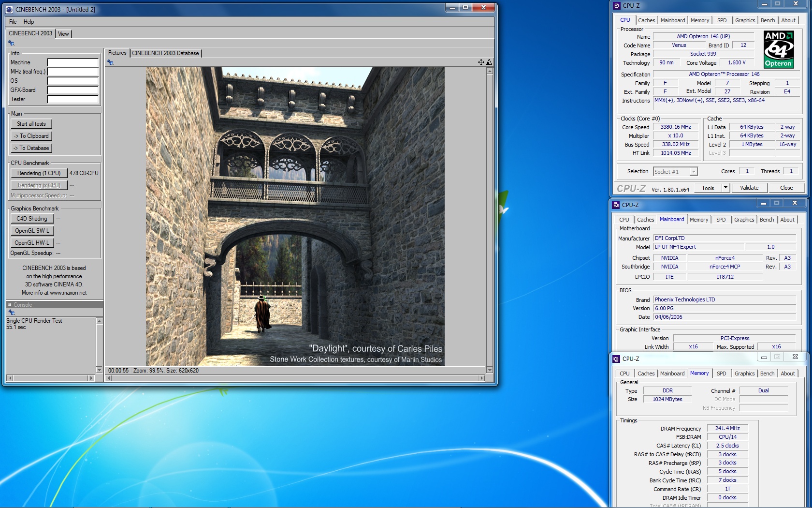Click the window icon of the top CPU-Z window

(616, 6)
